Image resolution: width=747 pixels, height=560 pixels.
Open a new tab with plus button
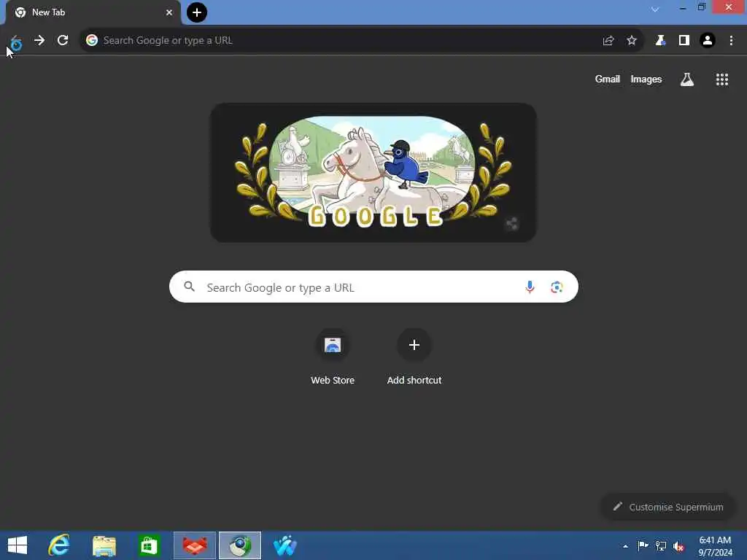tap(197, 12)
